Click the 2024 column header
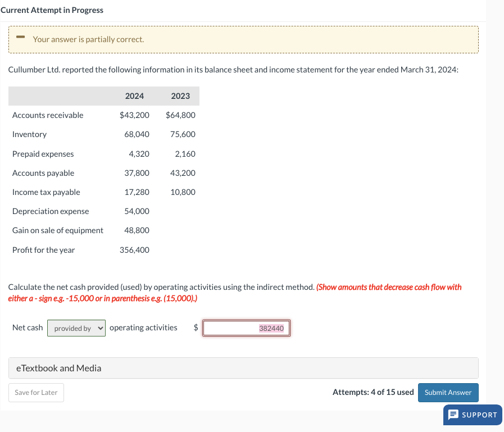The height and width of the screenshot is (432, 504). 134,96
